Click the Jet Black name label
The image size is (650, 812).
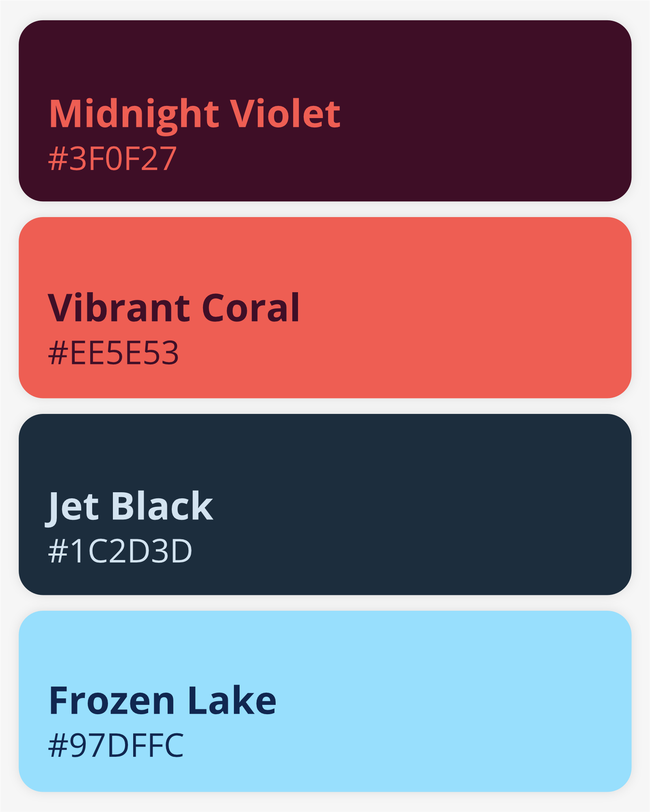click(129, 507)
